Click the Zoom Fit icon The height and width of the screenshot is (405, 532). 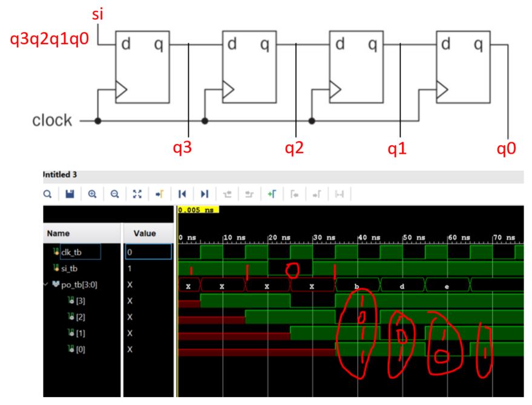137,194
